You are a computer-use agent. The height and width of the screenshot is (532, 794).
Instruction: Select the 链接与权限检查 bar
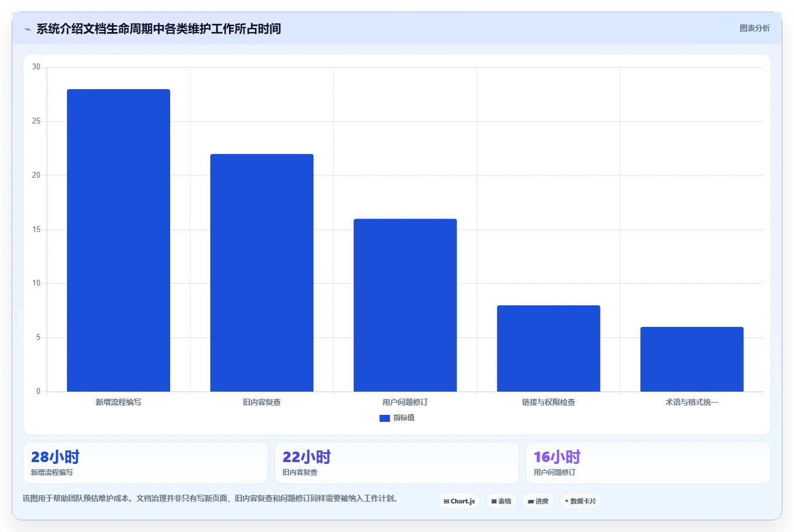548,348
